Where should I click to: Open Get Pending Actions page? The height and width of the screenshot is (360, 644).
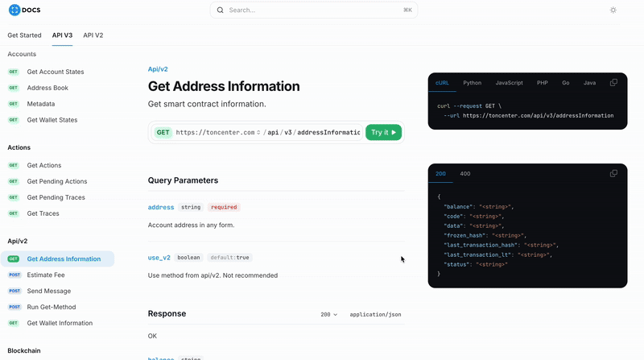click(x=57, y=181)
